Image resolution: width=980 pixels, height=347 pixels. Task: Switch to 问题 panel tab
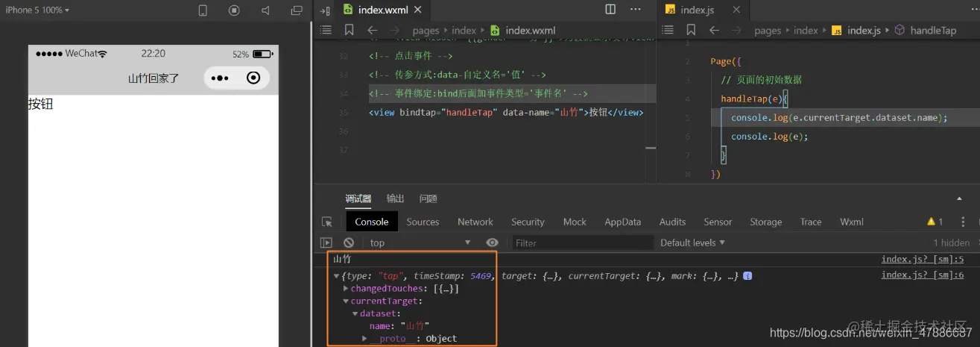pyautogui.click(x=429, y=198)
